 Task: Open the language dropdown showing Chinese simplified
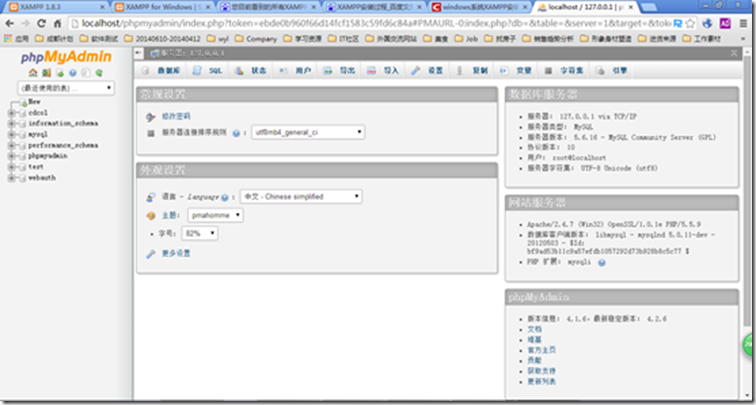301,197
